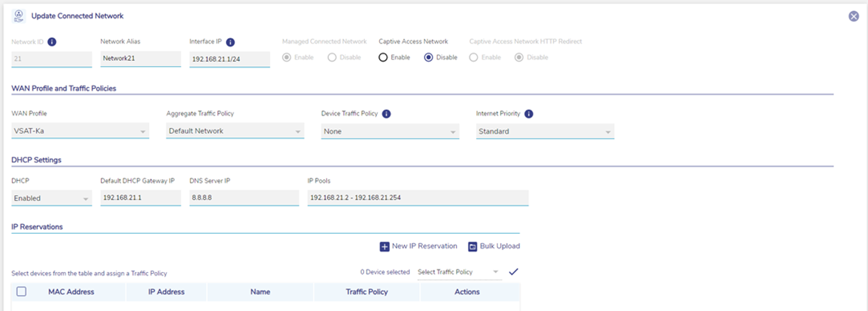Open the WAN Profile dropdown

point(80,131)
